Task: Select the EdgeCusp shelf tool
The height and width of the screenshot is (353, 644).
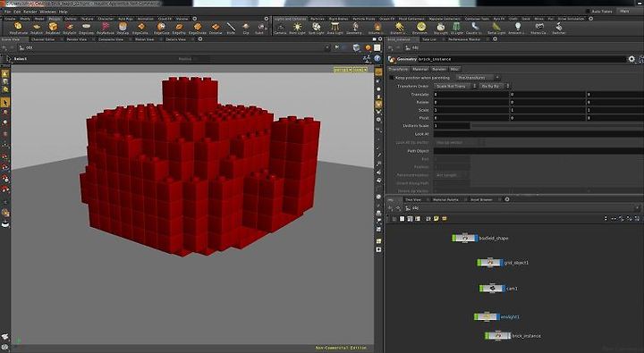Action: click(161, 29)
